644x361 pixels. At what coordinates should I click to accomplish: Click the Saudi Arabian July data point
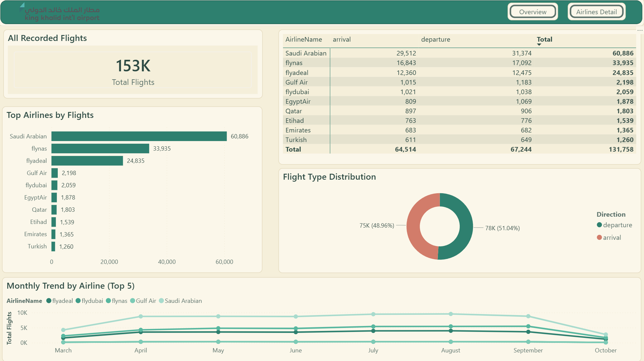[x=373, y=314]
